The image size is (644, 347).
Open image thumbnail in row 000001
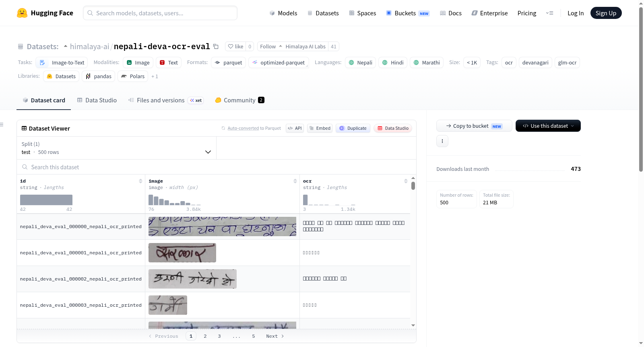point(182,253)
